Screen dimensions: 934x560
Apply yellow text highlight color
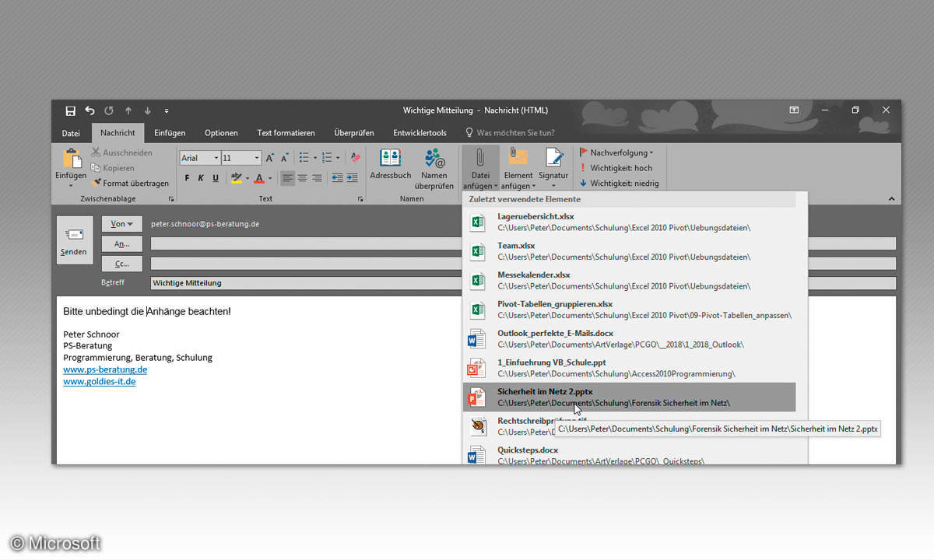pos(237,178)
